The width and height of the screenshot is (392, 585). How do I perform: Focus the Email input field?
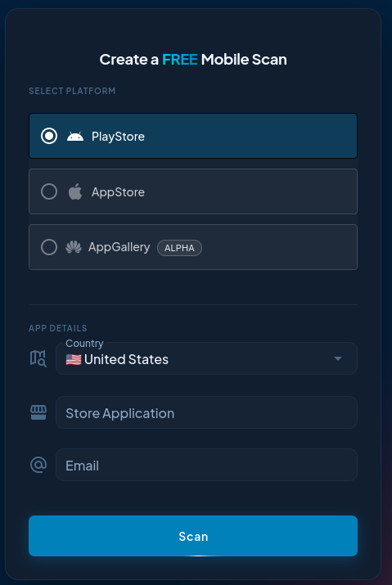click(x=206, y=465)
